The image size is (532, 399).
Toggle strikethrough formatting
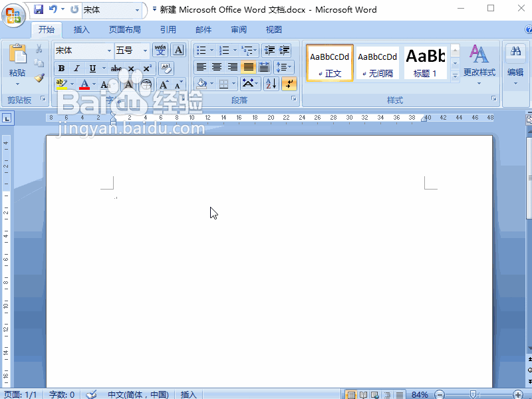116,68
